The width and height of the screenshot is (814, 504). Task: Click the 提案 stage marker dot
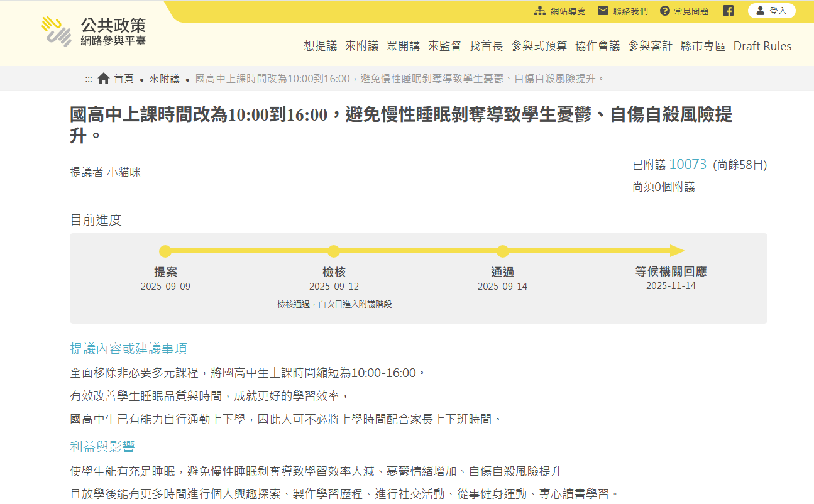coord(165,251)
